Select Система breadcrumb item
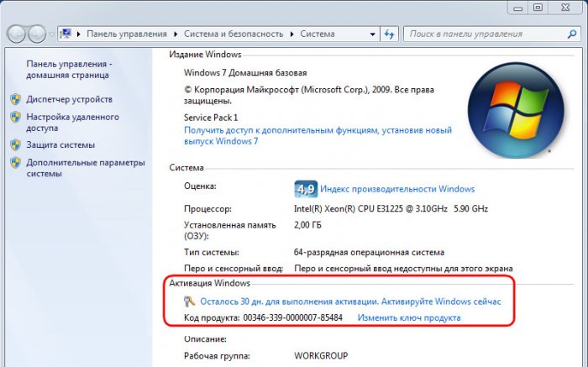The width and height of the screenshot is (588, 367). click(x=318, y=34)
